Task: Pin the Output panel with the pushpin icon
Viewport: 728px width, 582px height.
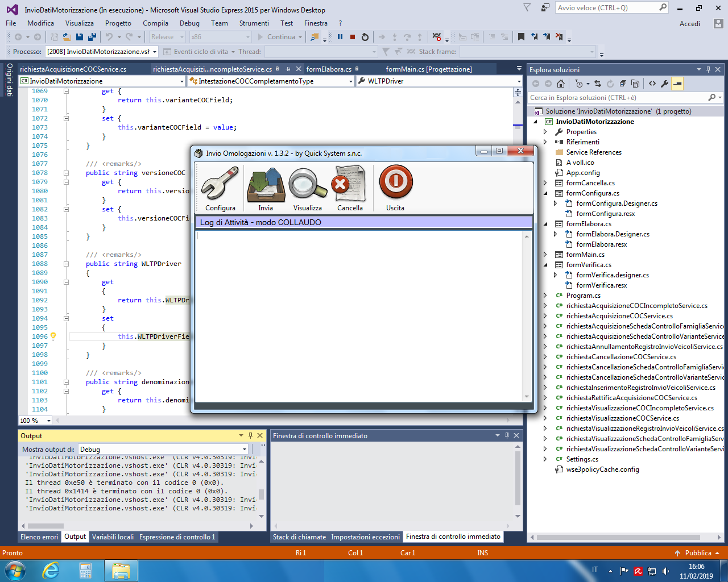Action: (x=250, y=435)
